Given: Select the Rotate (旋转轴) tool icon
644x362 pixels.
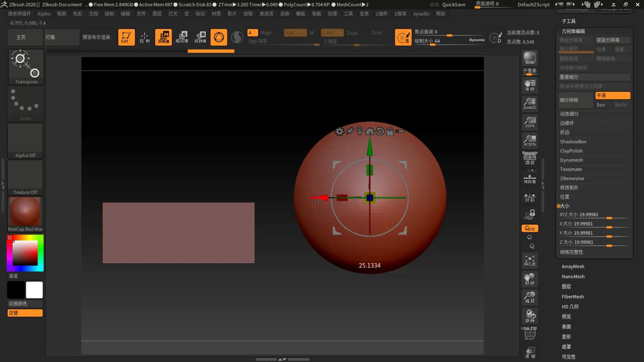Looking at the screenshot, I should 200,37.
